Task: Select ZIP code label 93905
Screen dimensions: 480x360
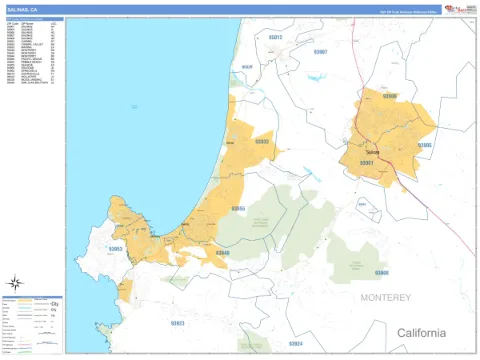Action: coord(425,145)
